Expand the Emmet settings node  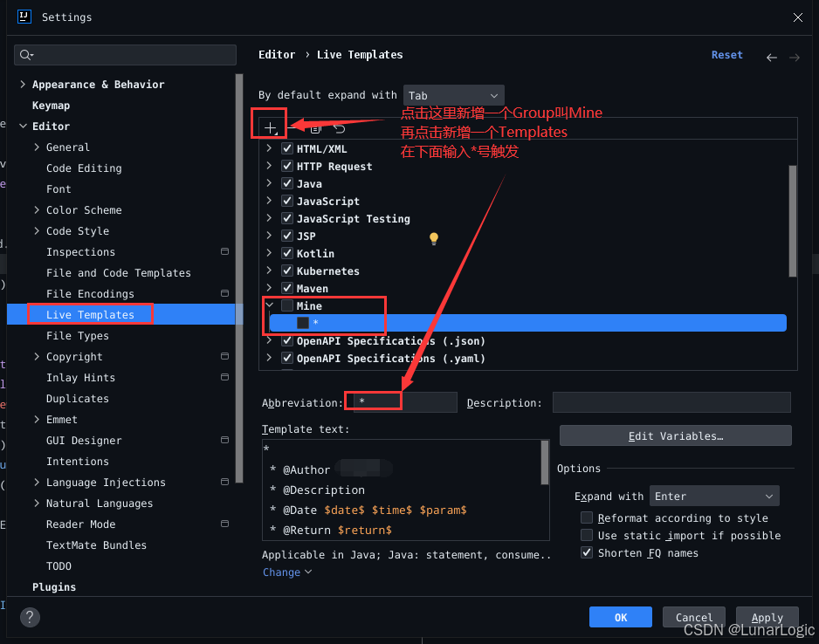37,419
